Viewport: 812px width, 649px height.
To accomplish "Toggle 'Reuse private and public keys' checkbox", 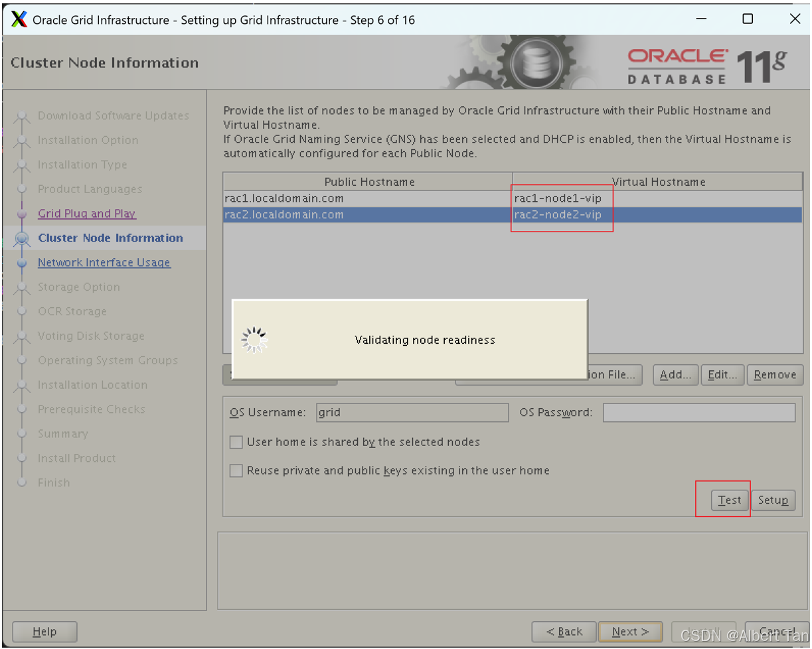I will (236, 470).
